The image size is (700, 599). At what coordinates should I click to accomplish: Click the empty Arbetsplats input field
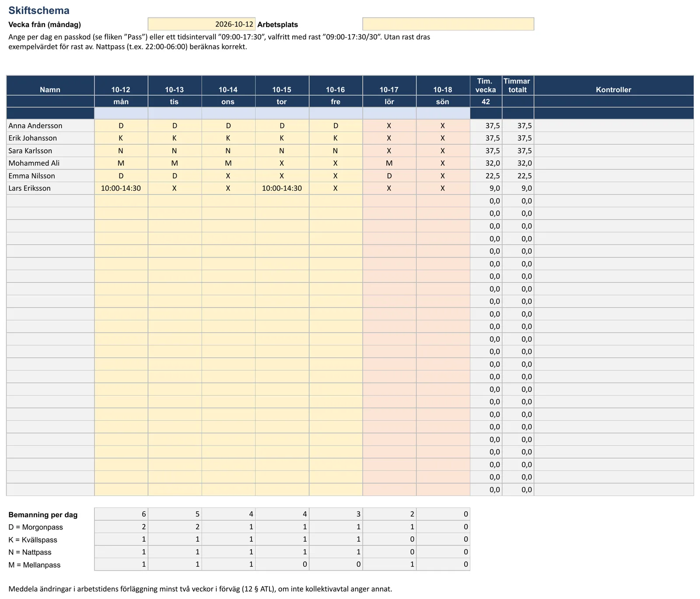coord(448,24)
